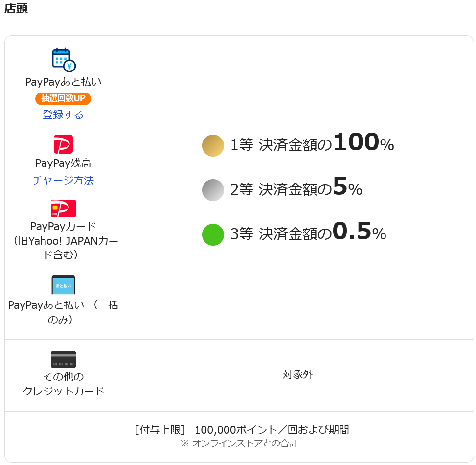Click the gold 1等 medal circle
476x465 pixels.
tap(213, 145)
